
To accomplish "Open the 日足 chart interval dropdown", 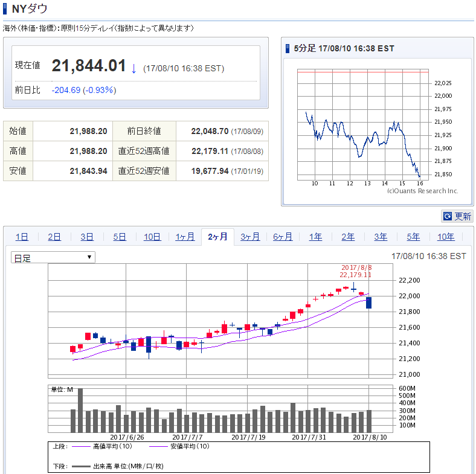I will click(53, 258).
